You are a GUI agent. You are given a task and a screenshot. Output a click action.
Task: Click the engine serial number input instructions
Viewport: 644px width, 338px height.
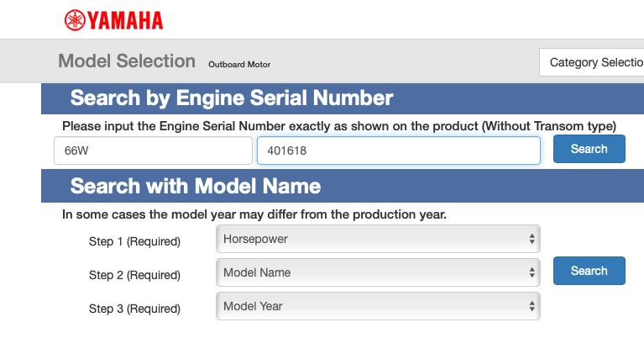coord(339,125)
